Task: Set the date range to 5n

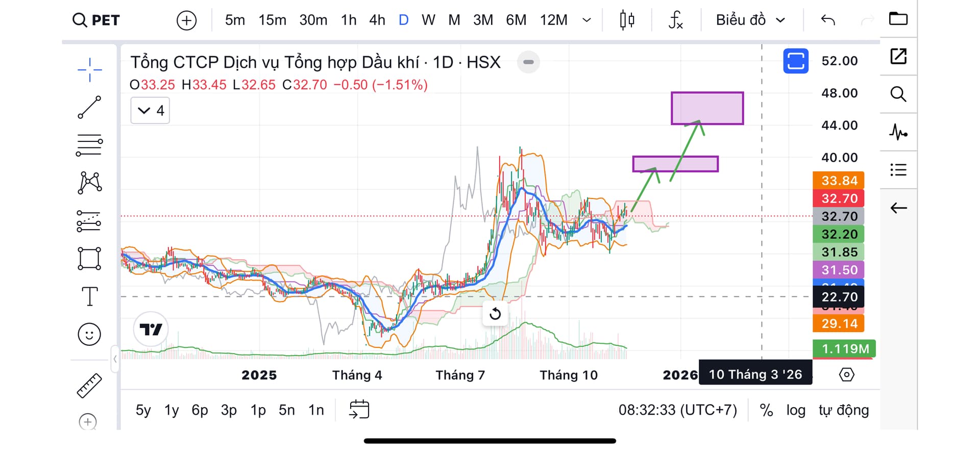Action: click(287, 410)
